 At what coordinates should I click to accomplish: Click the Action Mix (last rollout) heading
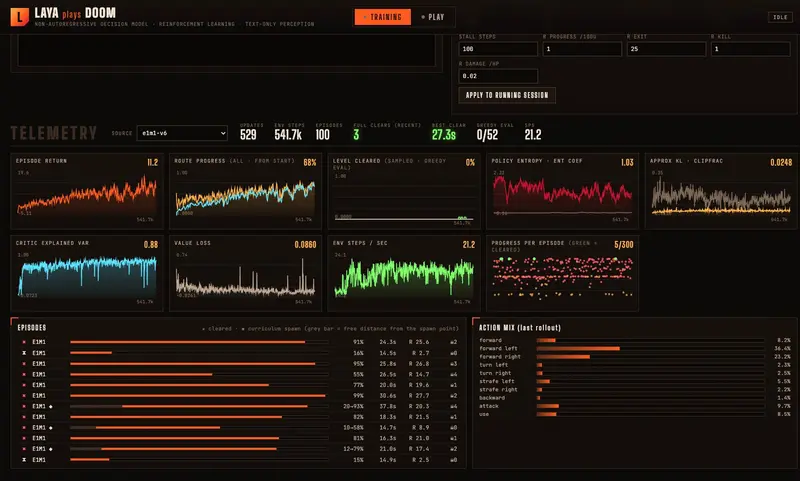point(519,328)
